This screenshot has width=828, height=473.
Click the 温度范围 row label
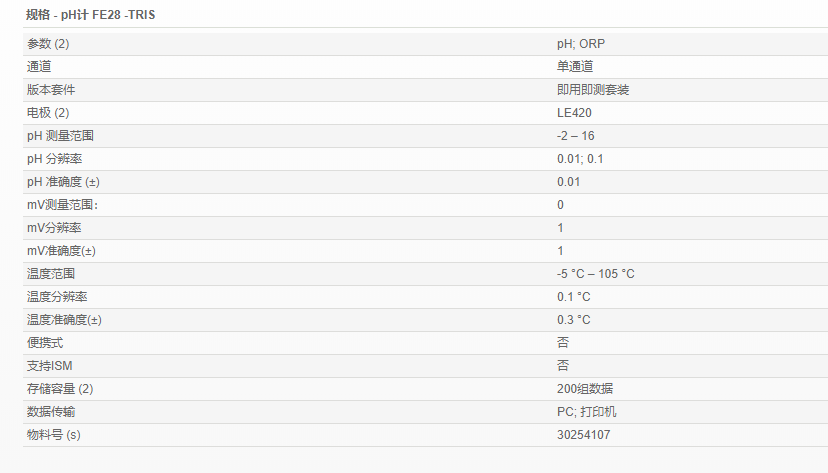click(x=51, y=274)
